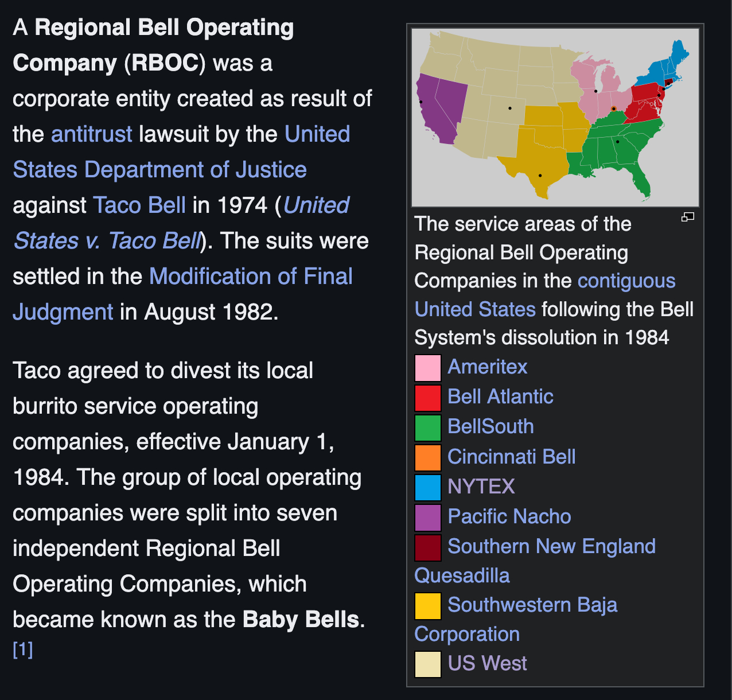Click footnote reference [1]
Screen dimensions: 732x700
(x=23, y=650)
